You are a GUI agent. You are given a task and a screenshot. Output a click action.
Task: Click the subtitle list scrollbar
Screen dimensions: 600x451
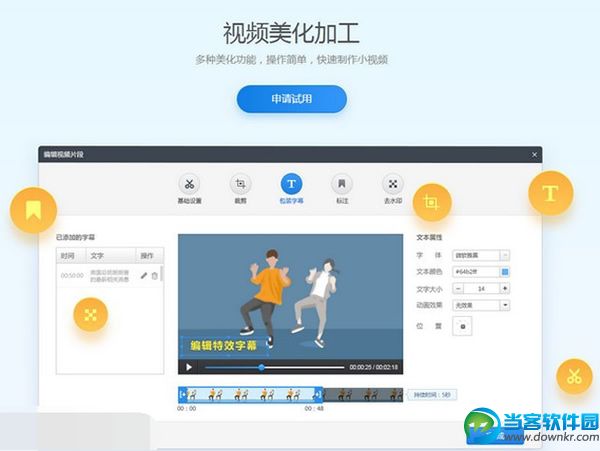tap(161, 274)
